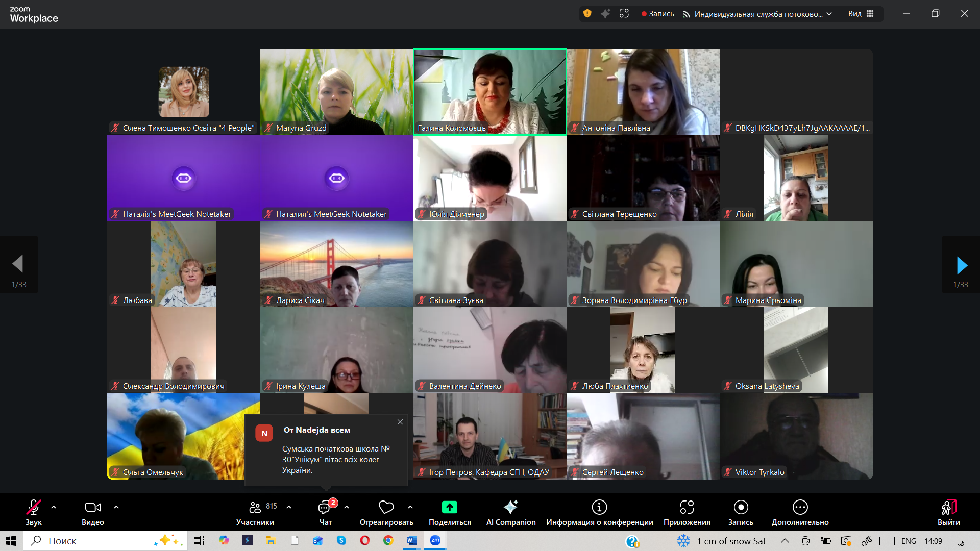Open the More (Дополнительно) options icon

pyautogui.click(x=800, y=507)
